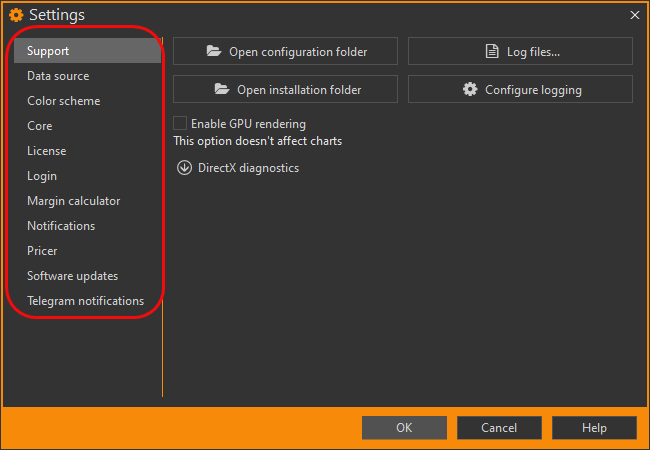Open Margin calculator settings
The width and height of the screenshot is (650, 450).
[73, 201]
